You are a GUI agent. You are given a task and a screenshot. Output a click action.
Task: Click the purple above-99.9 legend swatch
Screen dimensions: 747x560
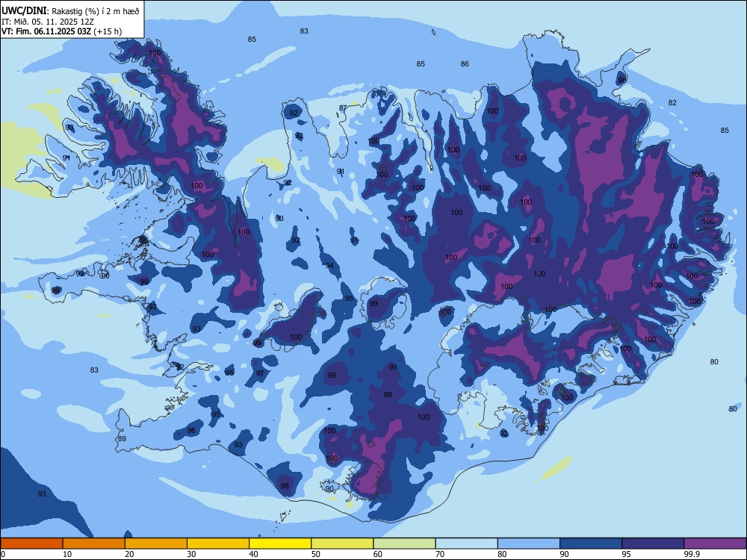(715, 544)
